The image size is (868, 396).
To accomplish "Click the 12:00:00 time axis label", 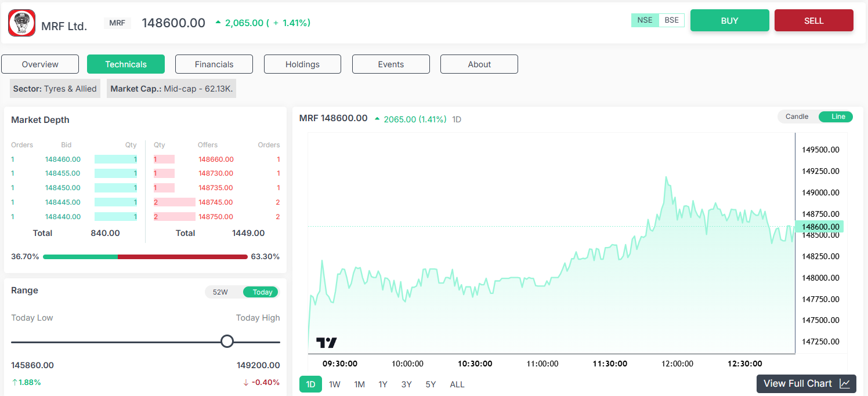I will point(677,364).
